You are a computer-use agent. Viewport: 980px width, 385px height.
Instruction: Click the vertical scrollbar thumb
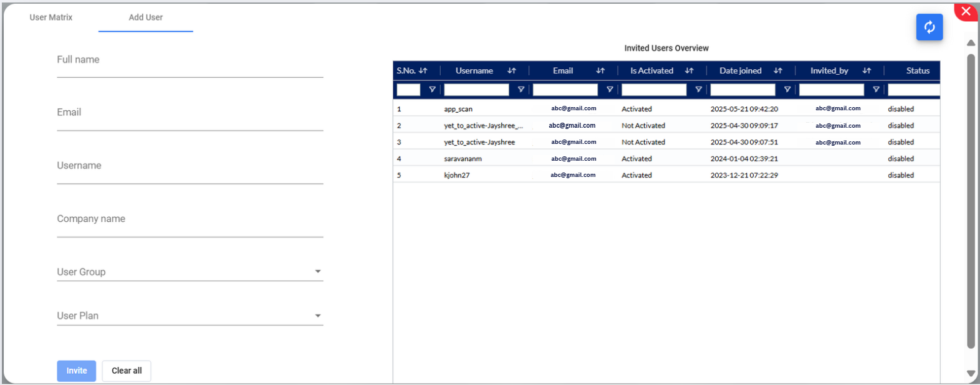click(x=971, y=199)
